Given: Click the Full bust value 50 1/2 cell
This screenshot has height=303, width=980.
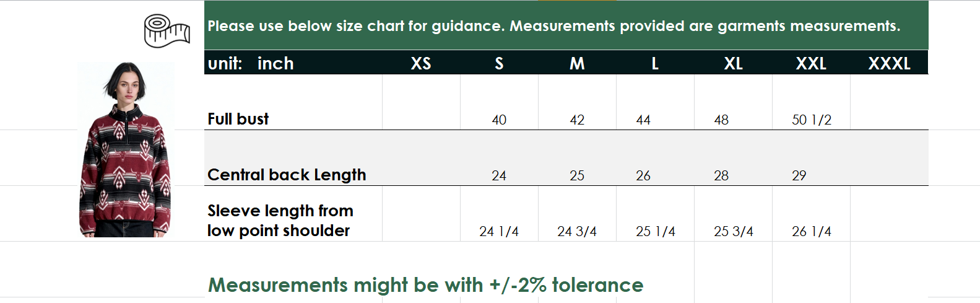Looking at the screenshot, I should click(x=811, y=120).
